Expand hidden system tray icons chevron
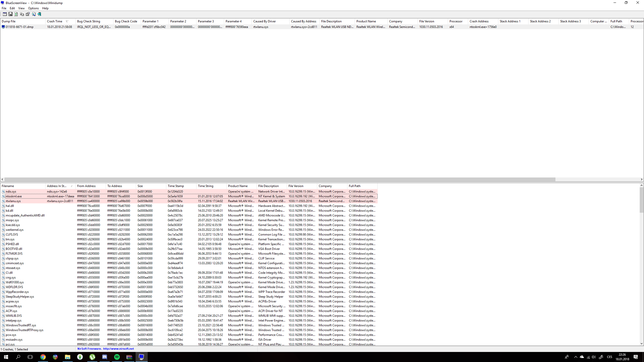The image size is (644, 362). click(575, 357)
